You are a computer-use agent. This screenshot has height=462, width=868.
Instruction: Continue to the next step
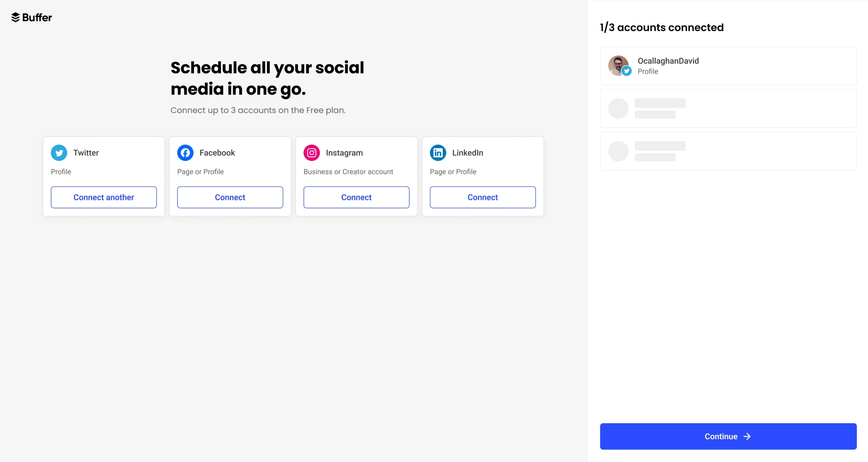pyautogui.click(x=728, y=436)
